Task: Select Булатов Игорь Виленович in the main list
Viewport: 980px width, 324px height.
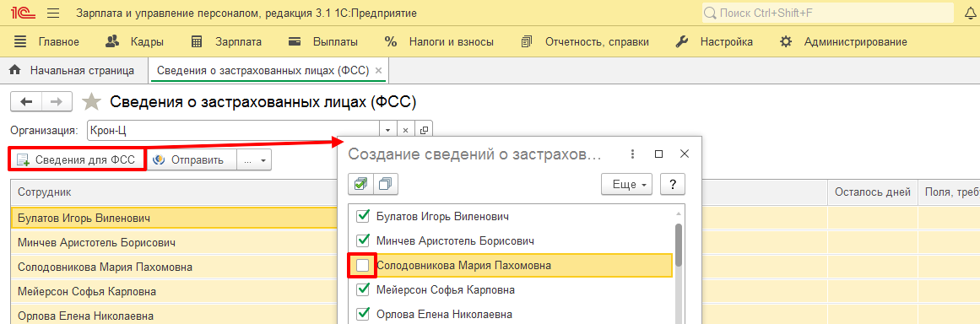Action: (x=175, y=218)
